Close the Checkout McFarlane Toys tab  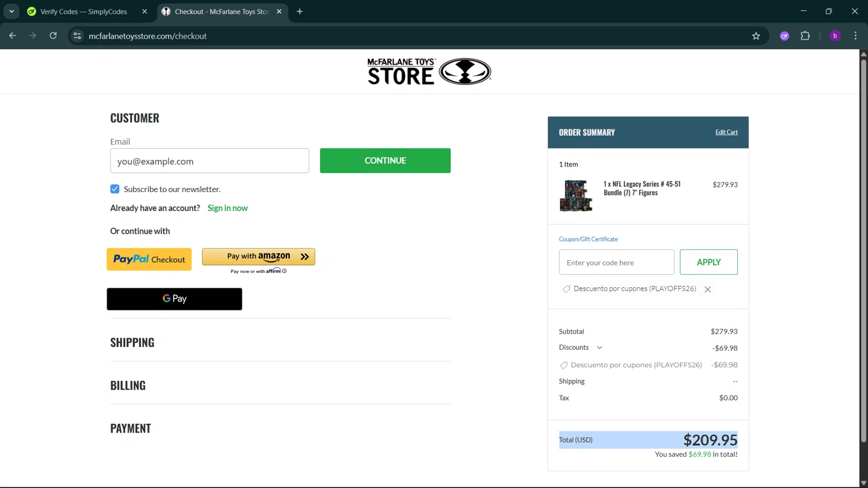coord(279,12)
